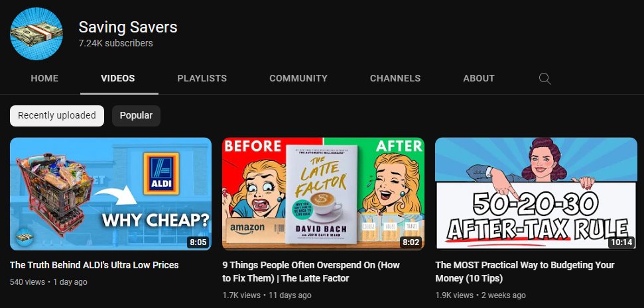Open 'The MOST Practical Way to Budgeting' title

(x=525, y=272)
